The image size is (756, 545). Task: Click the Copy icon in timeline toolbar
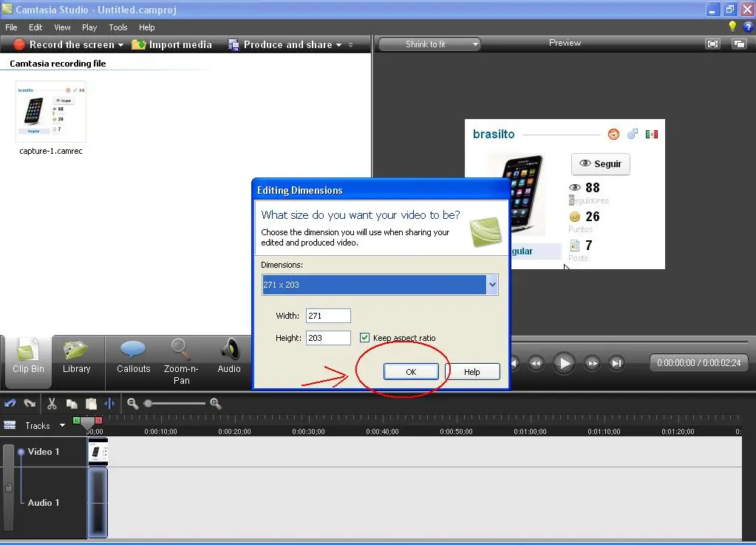point(72,404)
